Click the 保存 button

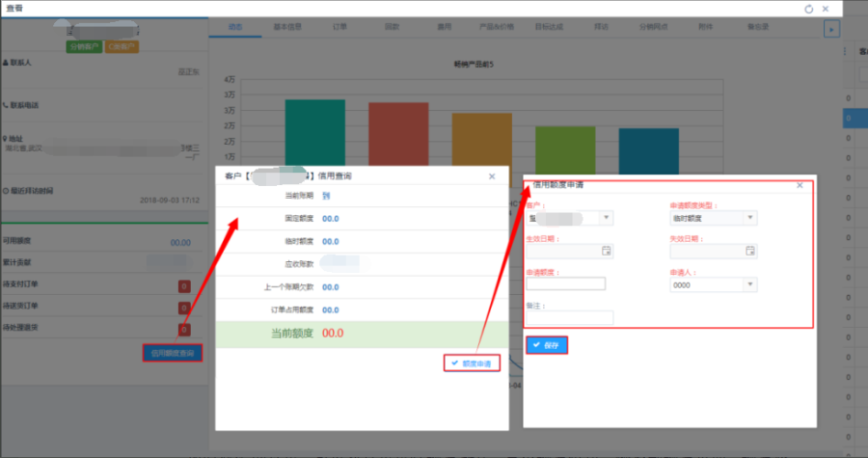click(547, 344)
